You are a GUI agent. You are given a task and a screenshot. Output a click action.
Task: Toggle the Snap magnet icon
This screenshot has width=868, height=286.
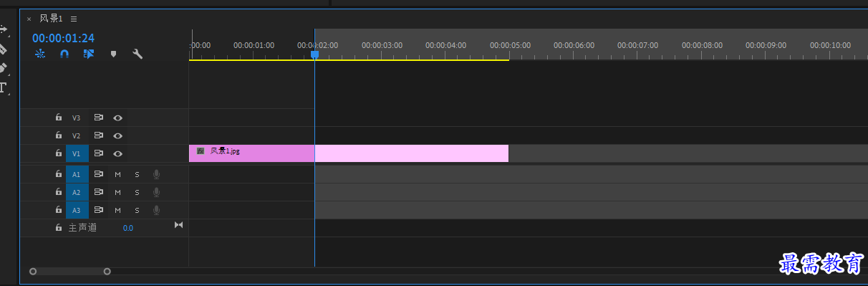click(x=64, y=54)
